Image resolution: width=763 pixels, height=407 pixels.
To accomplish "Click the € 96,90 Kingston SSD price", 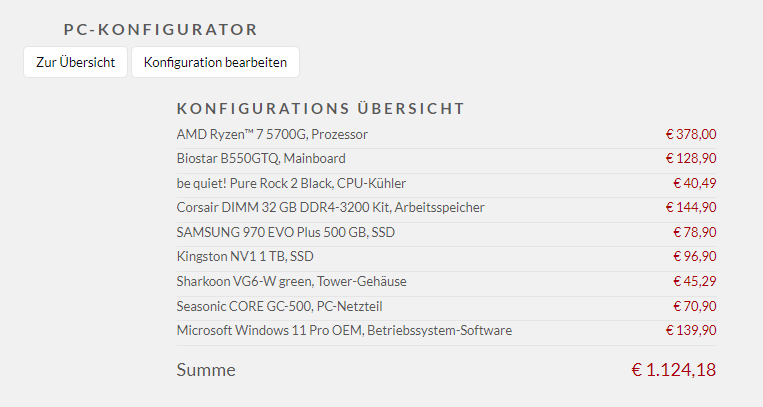I will coord(694,256).
